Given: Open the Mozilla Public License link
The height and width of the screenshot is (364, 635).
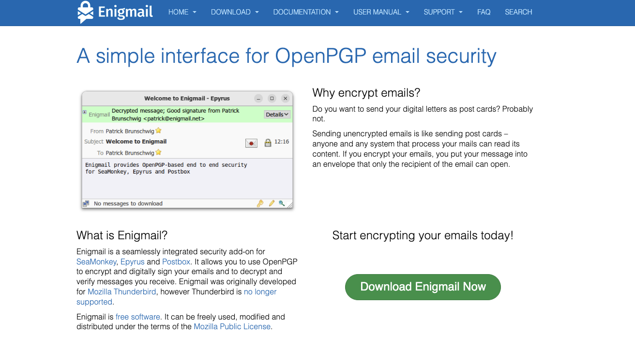Looking at the screenshot, I should point(232,326).
